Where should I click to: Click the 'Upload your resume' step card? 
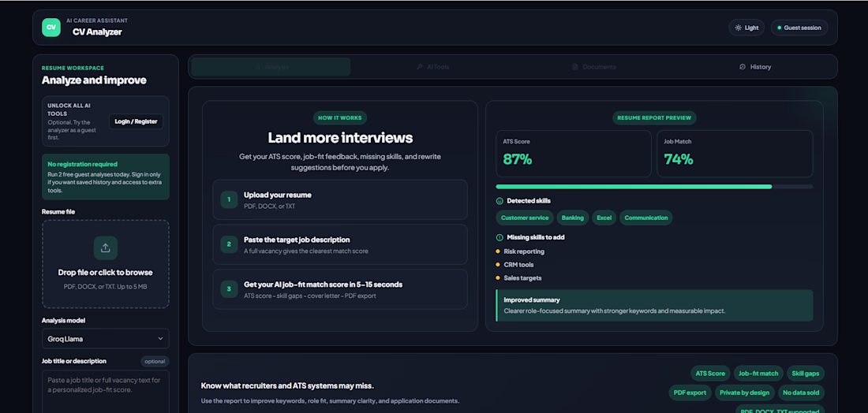tap(340, 199)
